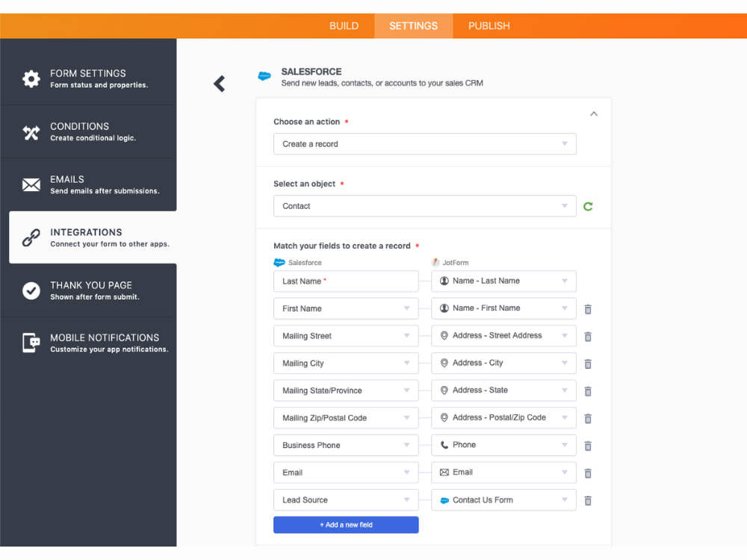The width and height of the screenshot is (747, 560).
Task: Switch to the Settings tab
Action: [x=414, y=25]
